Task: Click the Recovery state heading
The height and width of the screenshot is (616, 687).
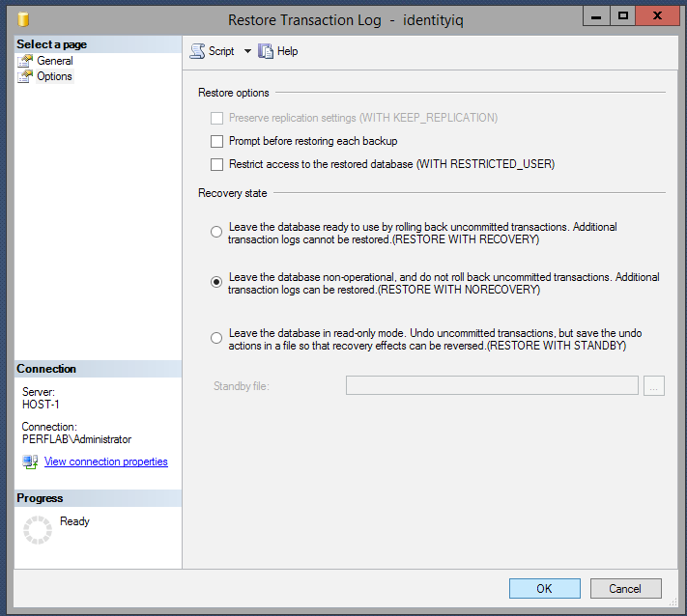Action: (x=232, y=193)
